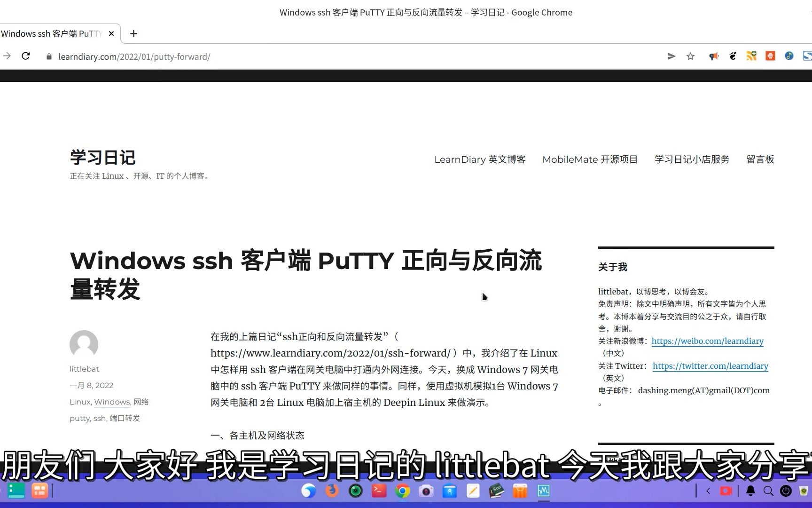
Task: Click the share/send page icon
Action: pyautogui.click(x=671, y=56)
